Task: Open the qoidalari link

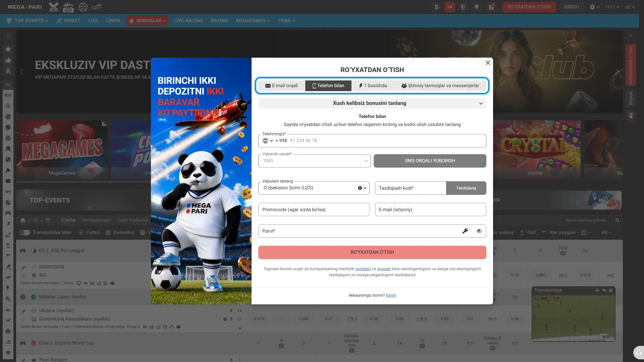Action: coord(363,269)
